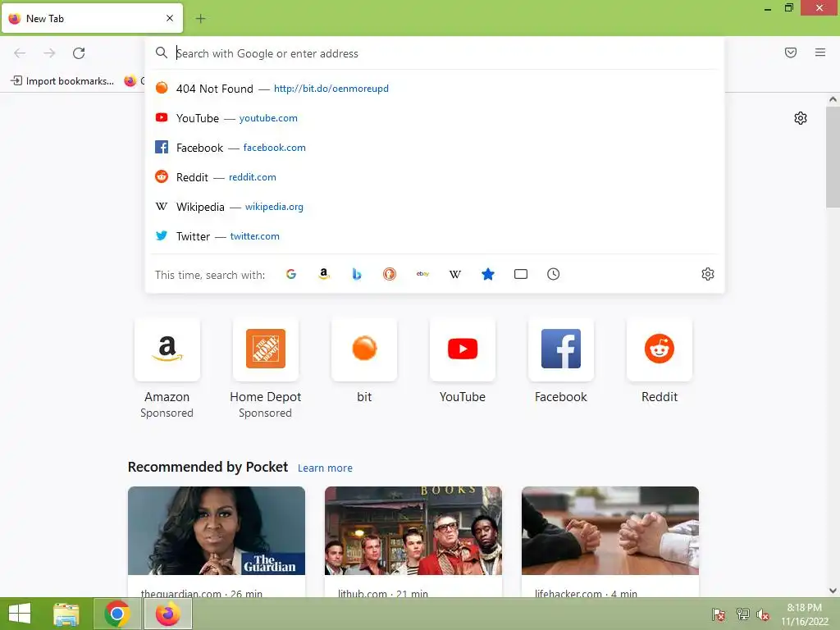Screen dimensions: 840x630
Task: Search this time with Amazon icon
Action: click(323, 274)
